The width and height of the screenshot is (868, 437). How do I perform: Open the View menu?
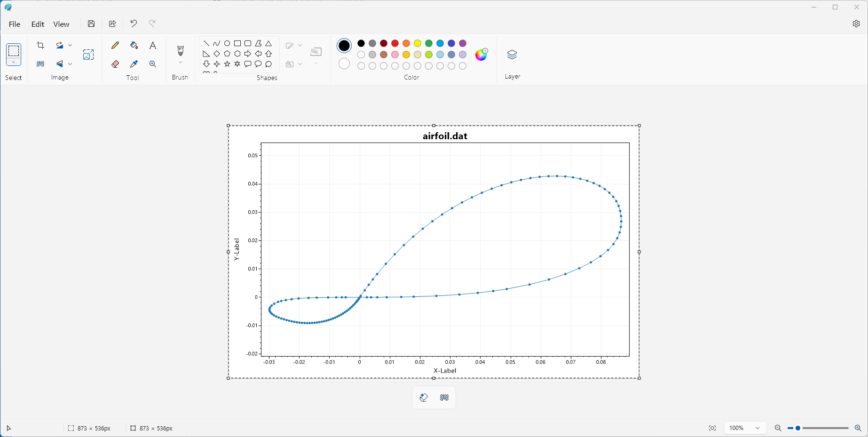tap(61, 24)
